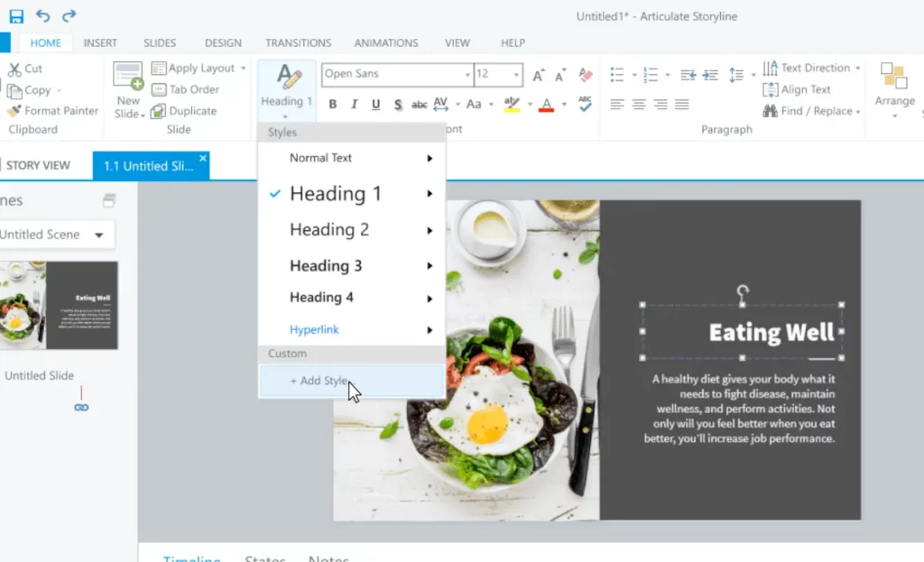Click the Duplicate slide icon

[158, 111]
